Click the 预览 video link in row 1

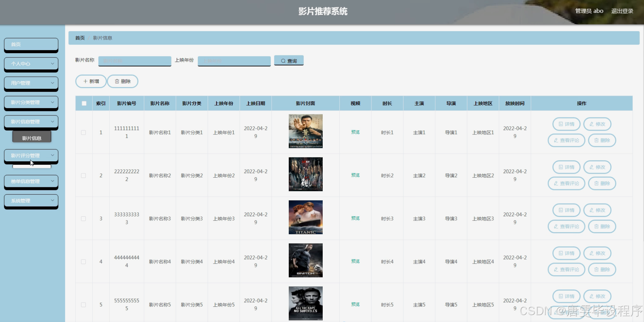[x=356, y=132]
